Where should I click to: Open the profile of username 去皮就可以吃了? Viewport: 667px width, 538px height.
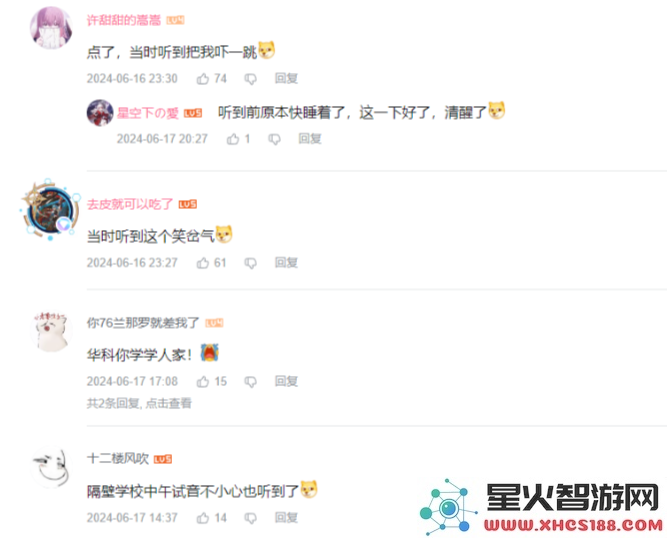pyautogui.click(x=130, y=204)
